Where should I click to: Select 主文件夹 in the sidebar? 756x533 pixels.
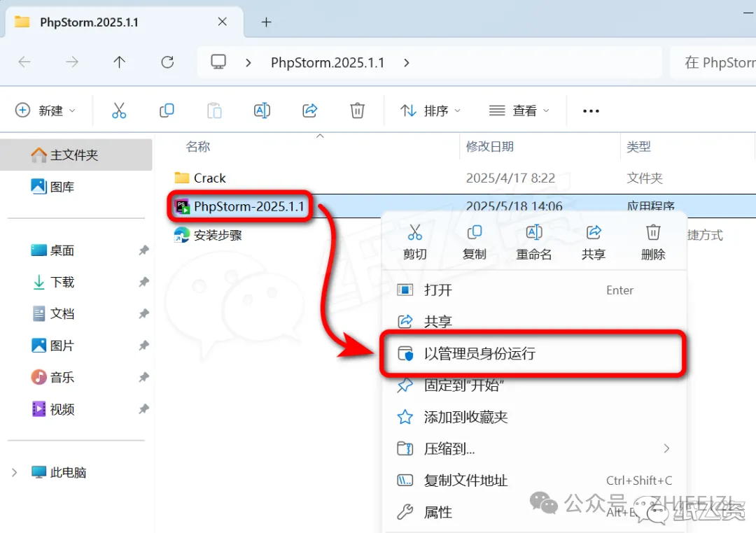click(76, 155)
